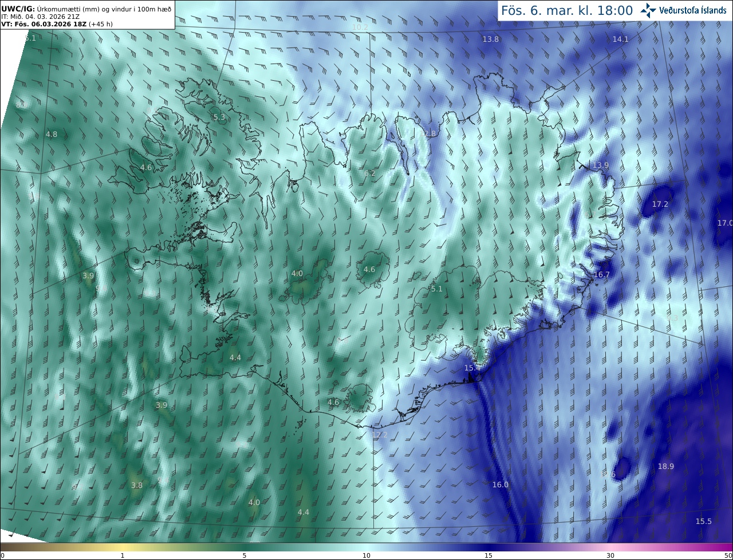Click the valid time line 'VT: Fös. 06.03.2026 18Z'
This screenshot has height=560, width=733.
43,24
